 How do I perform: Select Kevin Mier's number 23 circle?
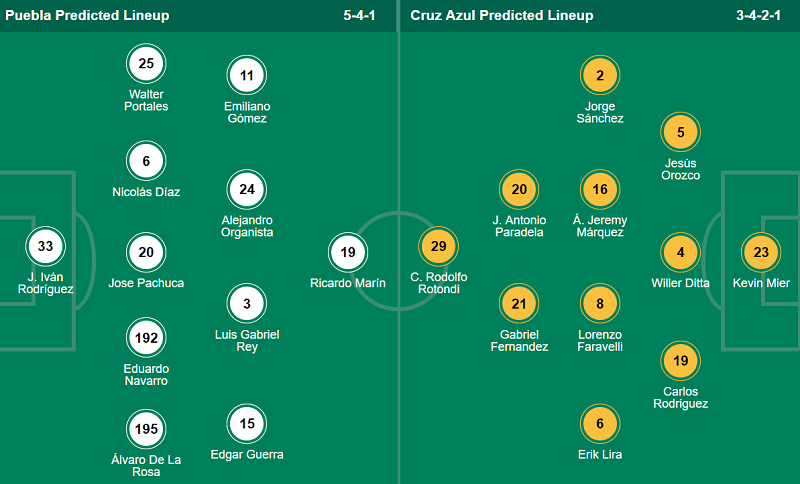(761, 253)
